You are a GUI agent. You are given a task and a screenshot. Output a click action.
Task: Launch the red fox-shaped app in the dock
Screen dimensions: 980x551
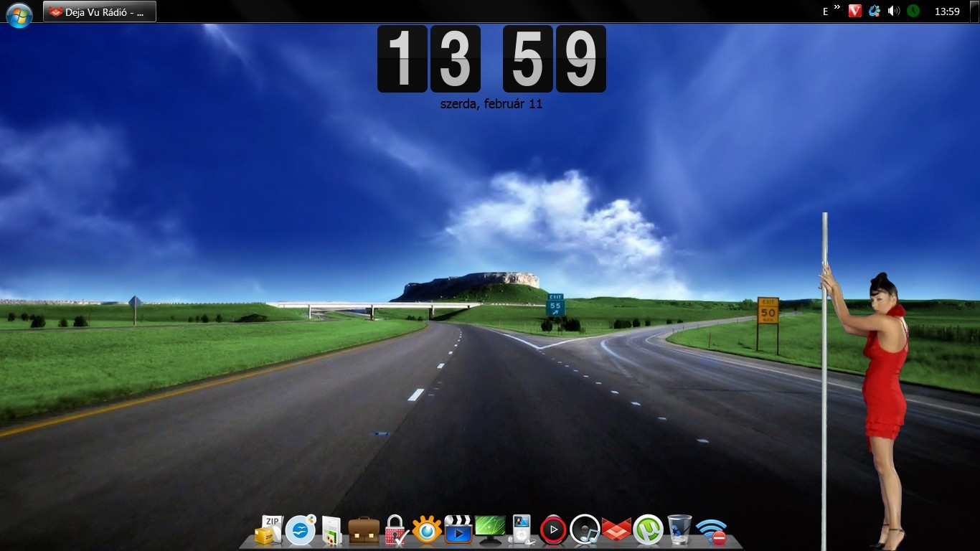tap(616, 531)
